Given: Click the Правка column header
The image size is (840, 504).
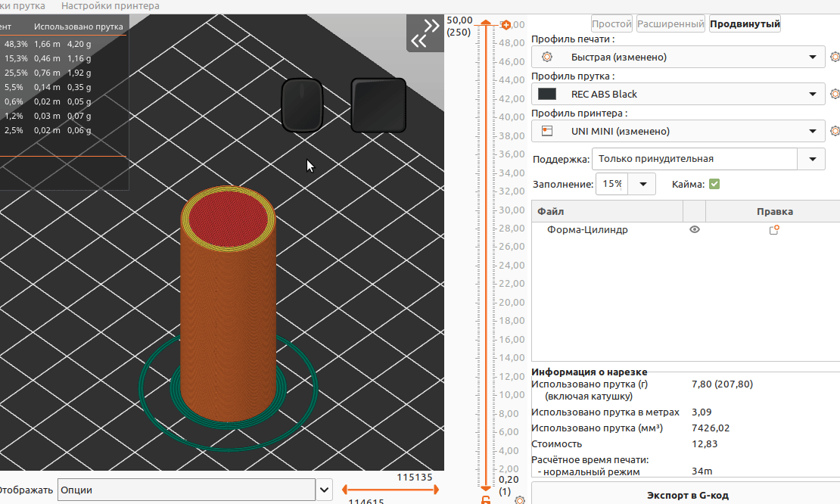Looking at the screenshot, I should pos(775,212).
